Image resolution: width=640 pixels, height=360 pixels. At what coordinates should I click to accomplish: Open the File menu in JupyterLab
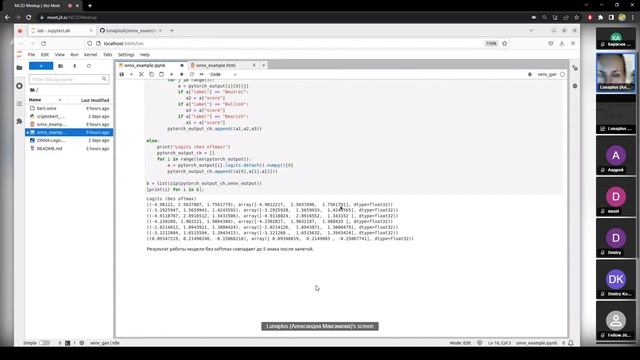click(x=31, y=55)
